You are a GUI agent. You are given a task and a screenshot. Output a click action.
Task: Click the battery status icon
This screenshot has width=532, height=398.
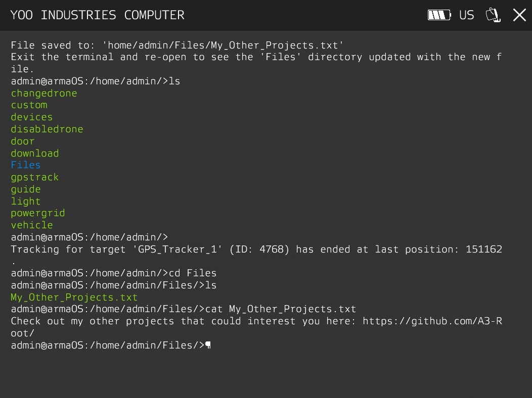pos(439,15)
